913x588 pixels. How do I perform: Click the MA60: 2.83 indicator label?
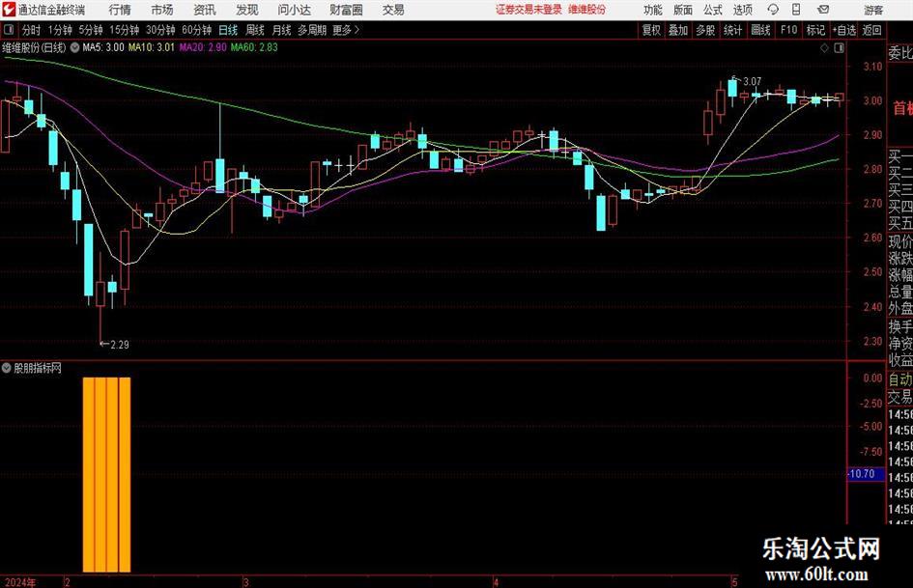pos(254,47)
